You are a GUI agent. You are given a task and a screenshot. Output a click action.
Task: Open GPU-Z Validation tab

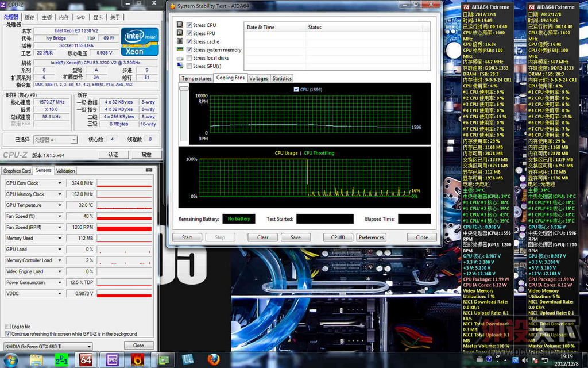point(65,171)
